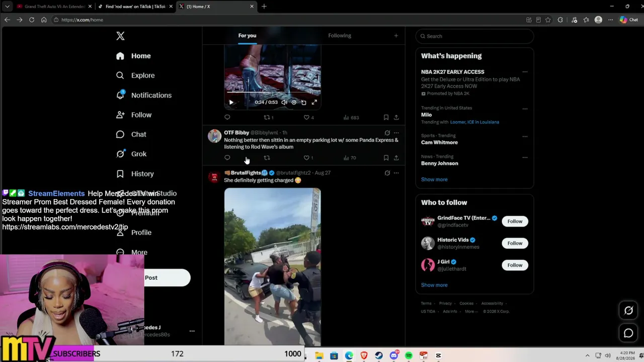Screen dimensions: 644x362
Task: Like OTF Bibby's post
Action: pyautogui.click(x=308, y=157)
